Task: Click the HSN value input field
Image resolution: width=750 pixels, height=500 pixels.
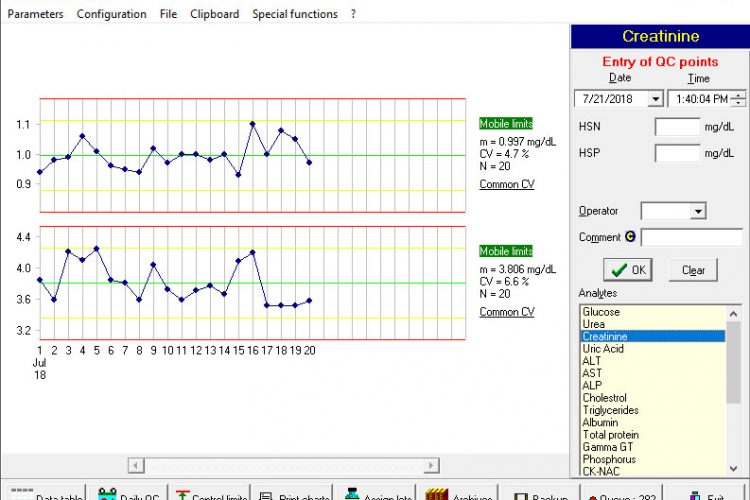Action: [x=677, y=127]
